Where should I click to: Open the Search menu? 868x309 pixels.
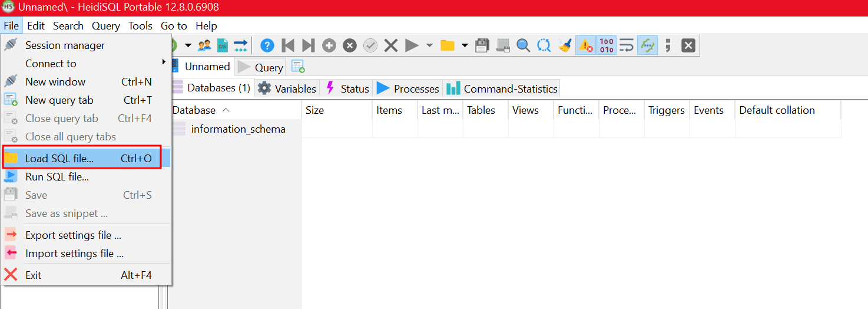tap(68, 25)
